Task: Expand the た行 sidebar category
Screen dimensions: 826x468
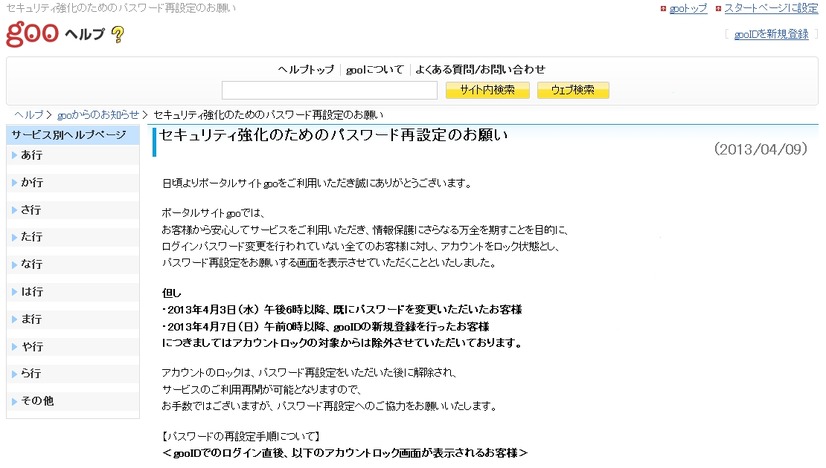Action: pyautogui.click(x=73, y=237)
